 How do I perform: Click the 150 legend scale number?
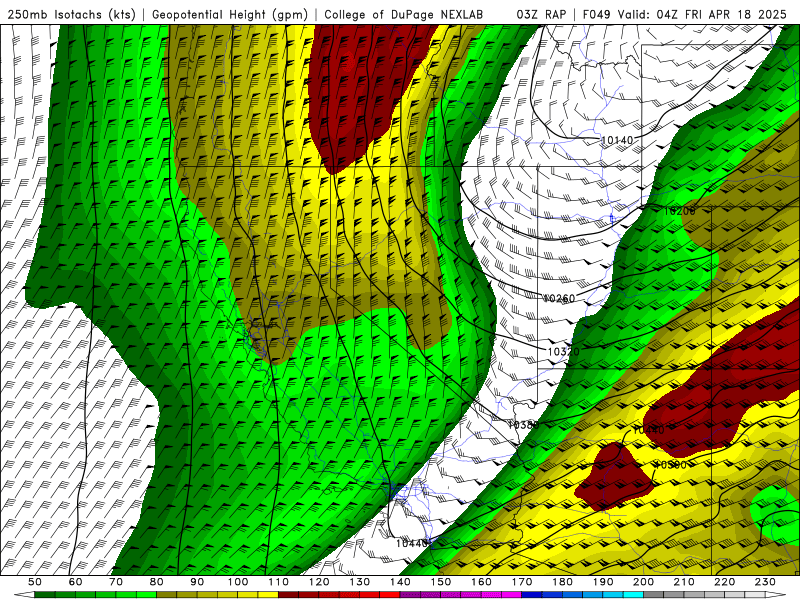[441, 582]
